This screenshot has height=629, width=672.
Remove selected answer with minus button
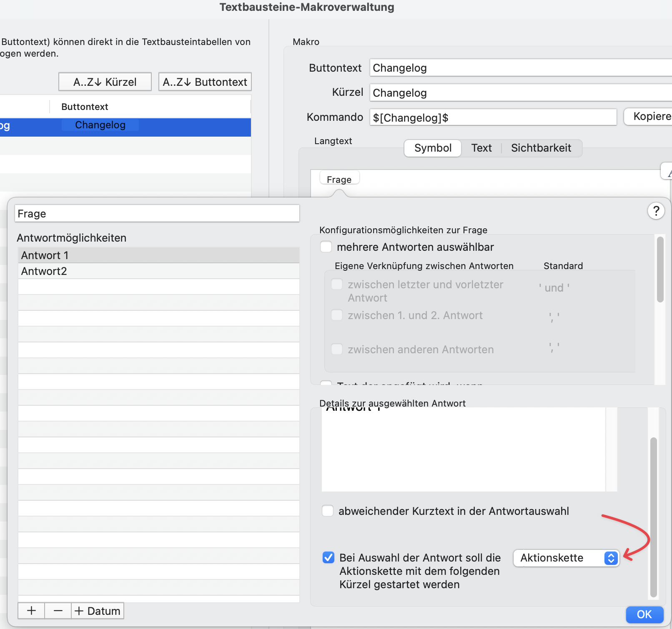[58, 611]
